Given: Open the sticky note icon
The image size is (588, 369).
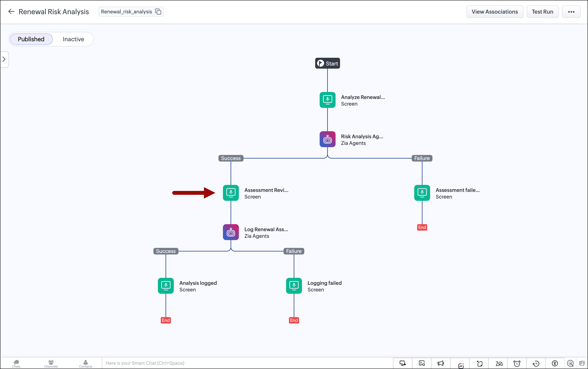Looking at the screenshot, I should [x=479, y=364].
